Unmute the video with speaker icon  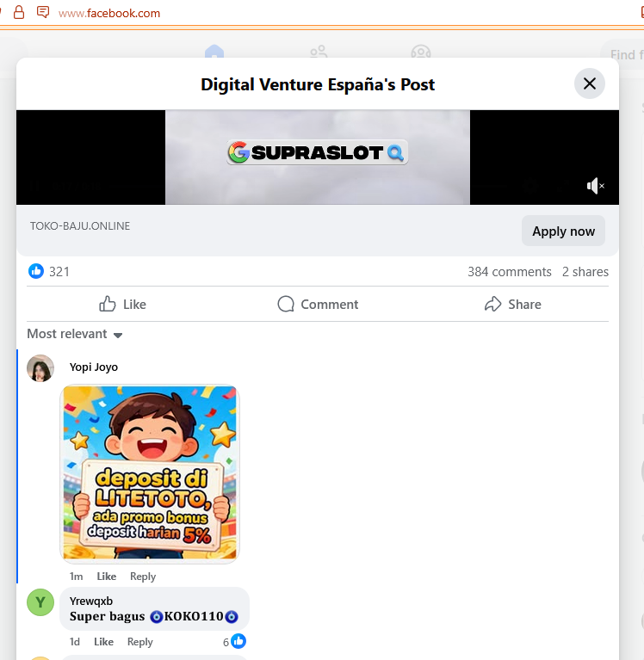click(x=596, y=186)
